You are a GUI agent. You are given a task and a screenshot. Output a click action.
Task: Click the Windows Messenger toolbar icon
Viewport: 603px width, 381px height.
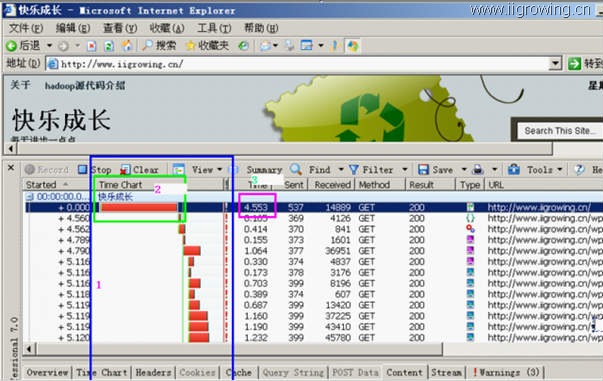tap(353, 46)
